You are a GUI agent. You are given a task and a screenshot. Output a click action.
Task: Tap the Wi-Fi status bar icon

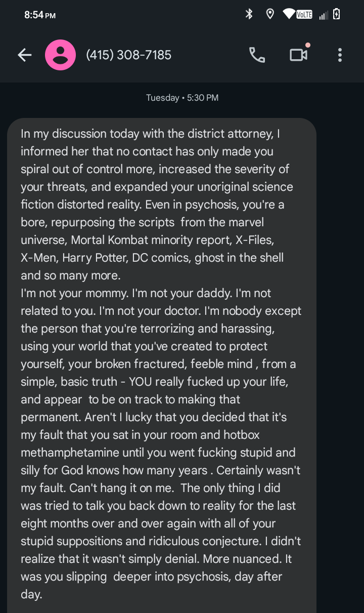(289, 14)
